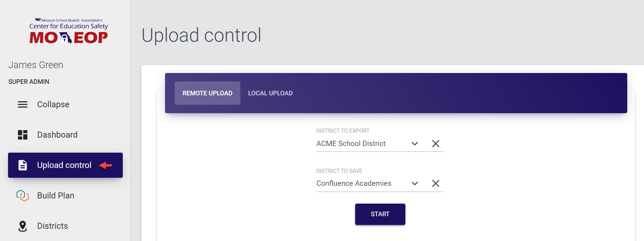
Task: Go to Build Plan page
Action: [56, 196]
